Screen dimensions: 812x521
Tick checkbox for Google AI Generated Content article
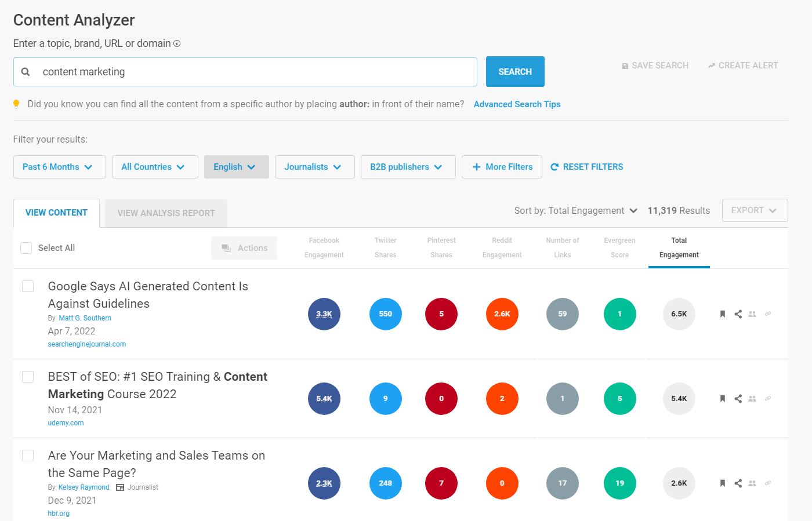point(28,286)
